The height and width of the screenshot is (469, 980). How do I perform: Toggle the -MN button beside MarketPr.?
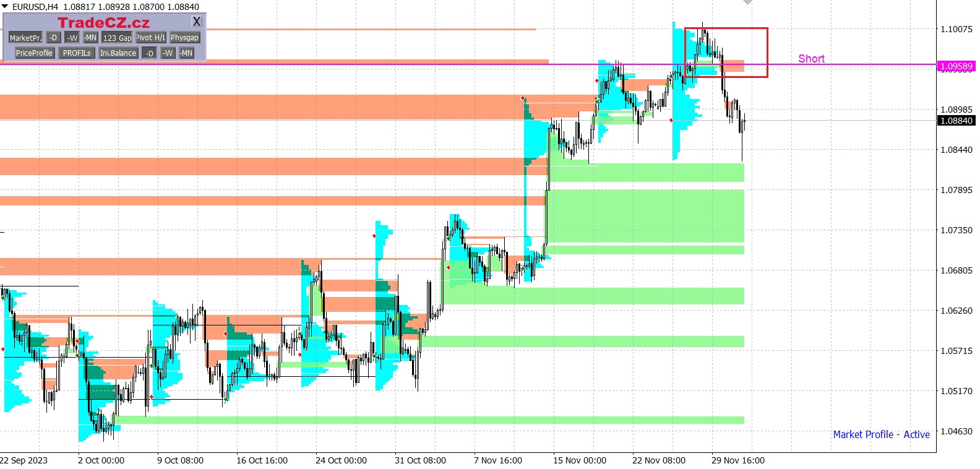click(x=90, y=38)
